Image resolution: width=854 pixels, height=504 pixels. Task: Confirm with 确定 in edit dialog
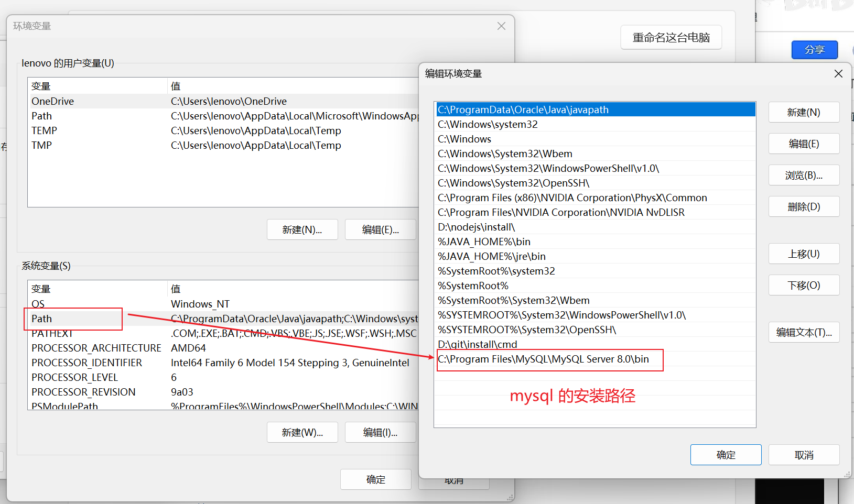tap(726, 455)
